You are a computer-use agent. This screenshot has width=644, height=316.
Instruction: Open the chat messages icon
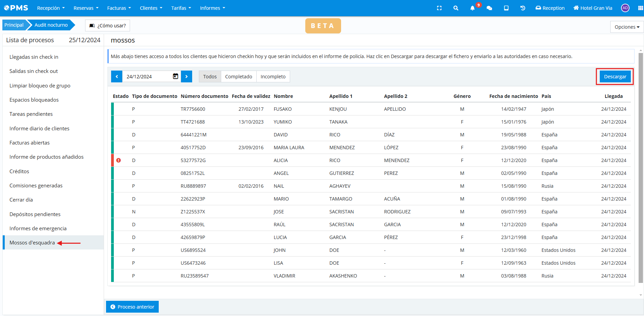coord(489,8)
